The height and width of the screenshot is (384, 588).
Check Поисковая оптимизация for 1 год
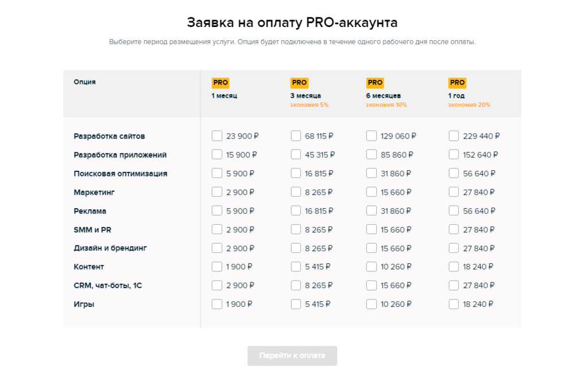coord(454,174)
